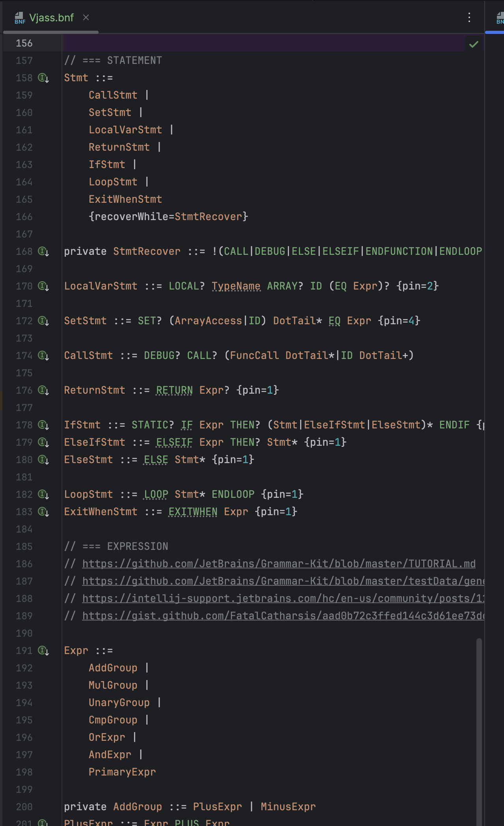This screenshot has width=504, height=826.
Task: Click the gutter icon beside ReturnStmt
Action: click(43, 390)
